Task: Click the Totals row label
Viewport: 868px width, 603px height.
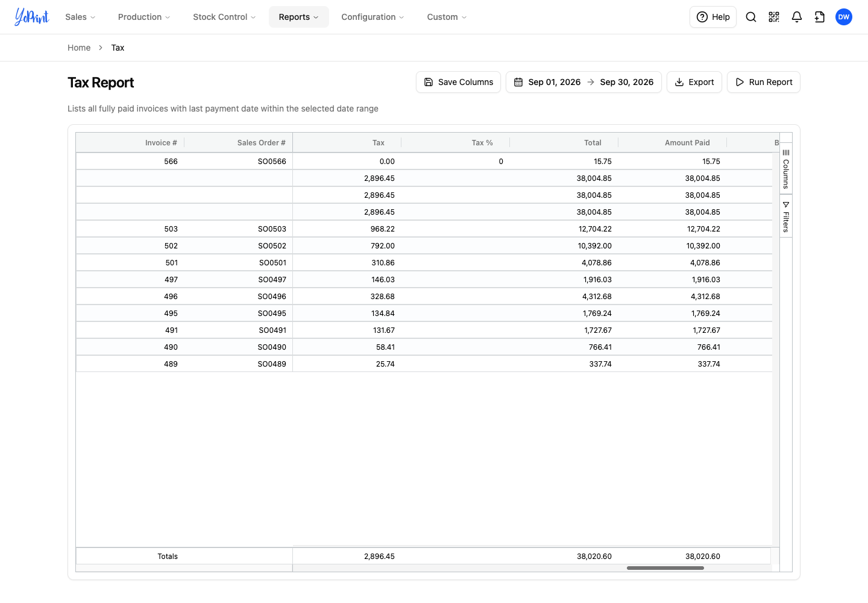Action: (x=168, y=557)
